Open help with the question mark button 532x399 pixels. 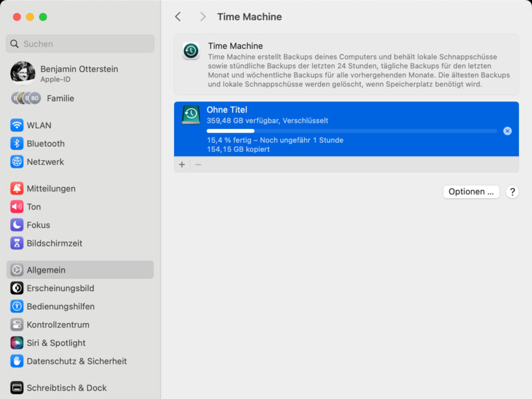pos(512,192)
